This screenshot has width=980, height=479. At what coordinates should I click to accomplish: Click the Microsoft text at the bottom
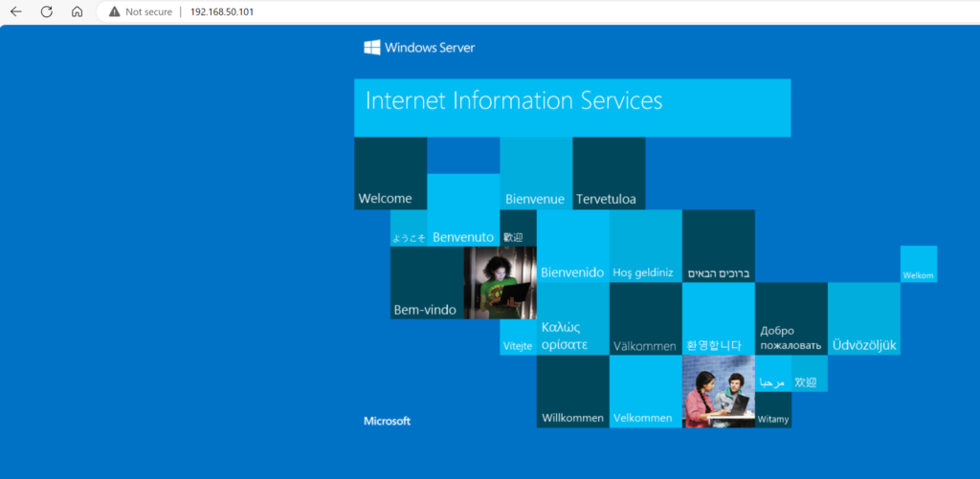(387, 421)
